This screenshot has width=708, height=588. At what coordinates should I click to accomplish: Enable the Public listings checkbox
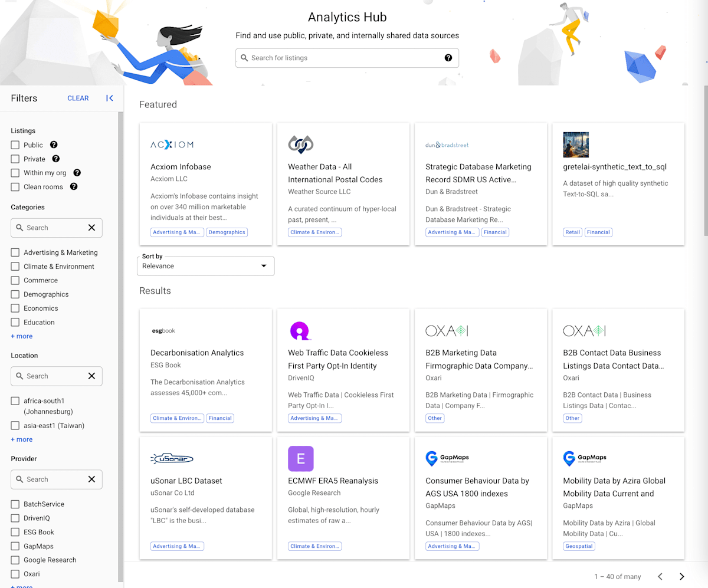(15, 144)
